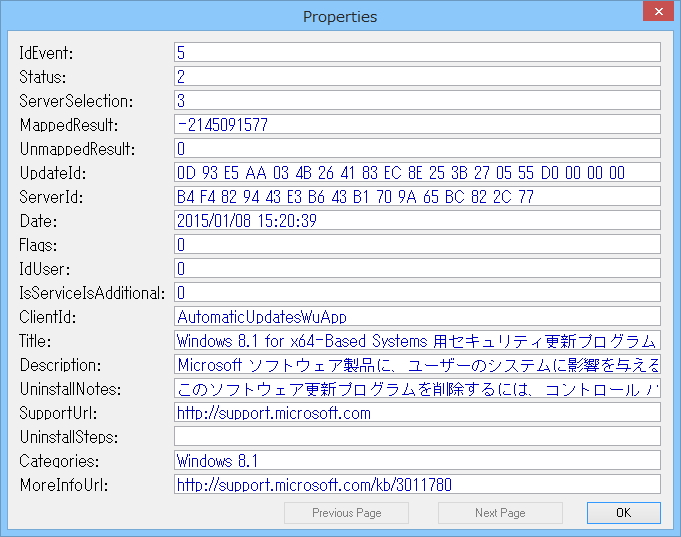
Task: Click the "Title:" label
Action: (35, 341)
